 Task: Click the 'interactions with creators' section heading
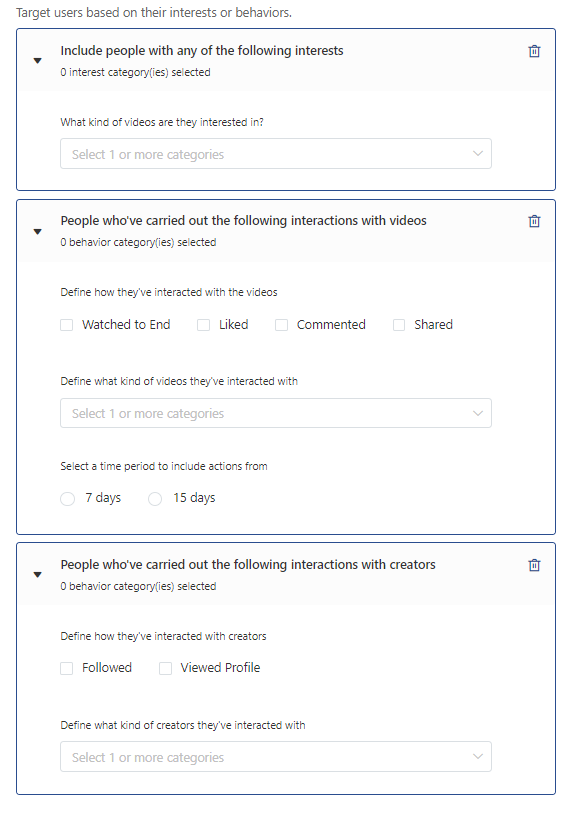click(248, 564)
